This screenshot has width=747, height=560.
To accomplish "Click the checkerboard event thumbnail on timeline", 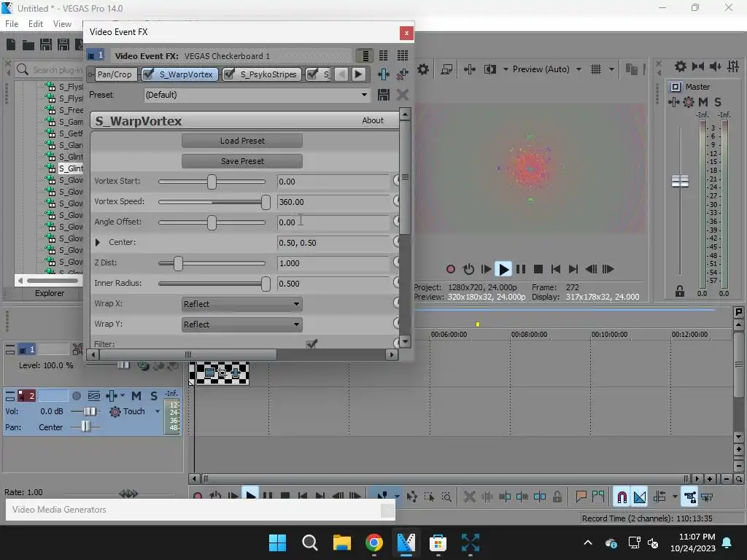I will point(219,373).
